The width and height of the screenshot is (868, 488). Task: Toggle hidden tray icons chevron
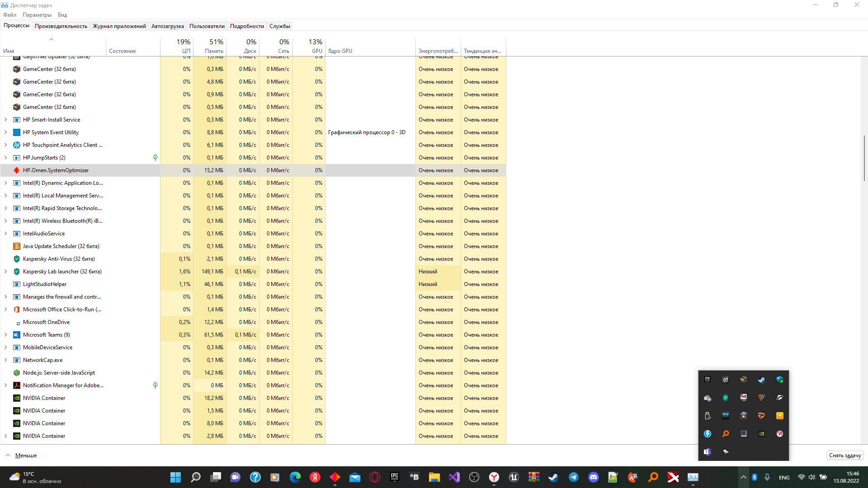[743, 477]
